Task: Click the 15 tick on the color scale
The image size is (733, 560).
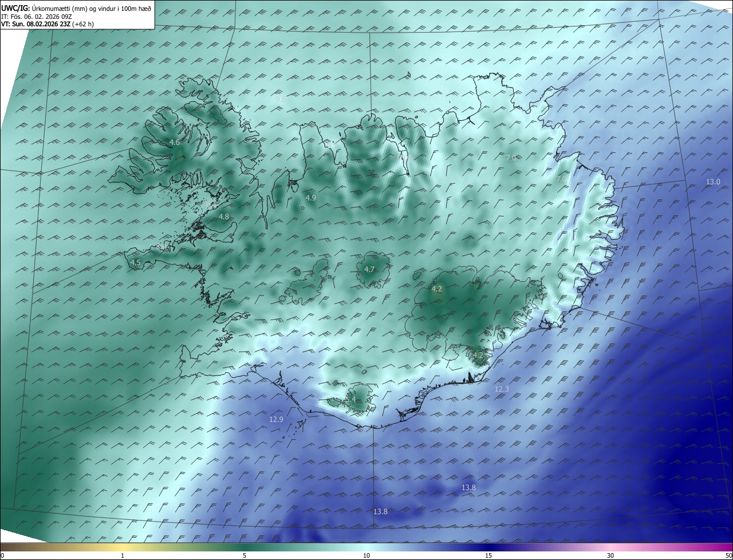Action: pyautogui.click(x=488, y=555)
